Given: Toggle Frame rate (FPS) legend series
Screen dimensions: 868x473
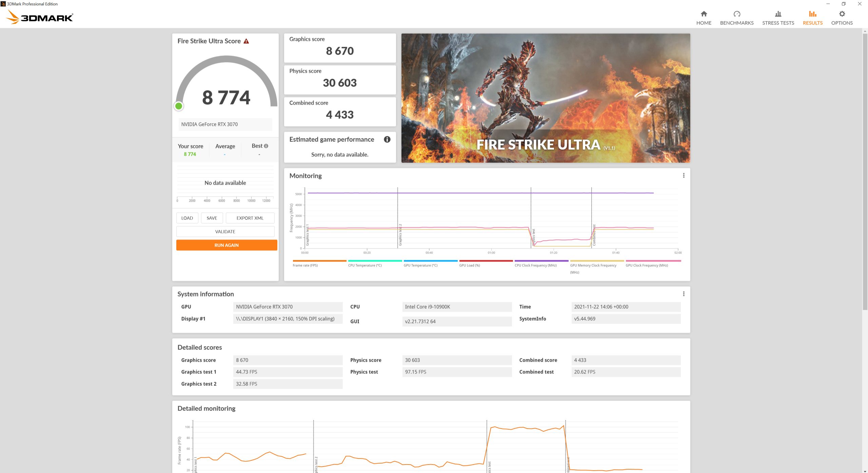Looking at the screenshot, I should 305,265.
